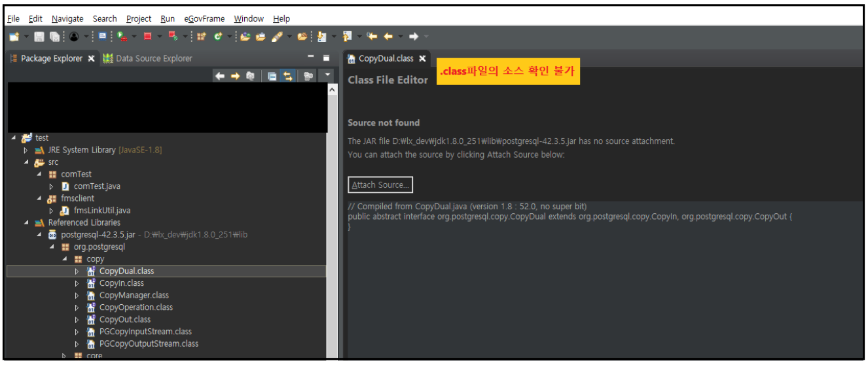The image size is (868, 365).
Task: Expand the JRE System Library node
Action: [x=26, y=150]
